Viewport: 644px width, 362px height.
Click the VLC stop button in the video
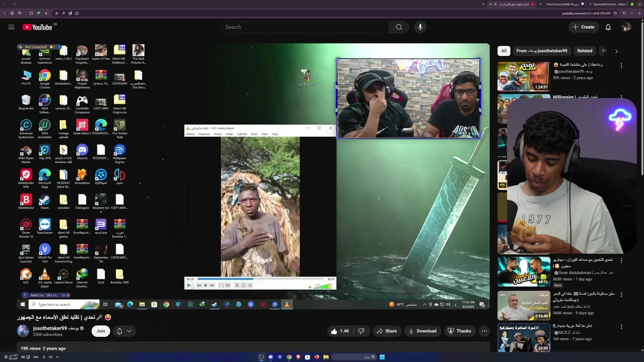(x=205, y=286)
